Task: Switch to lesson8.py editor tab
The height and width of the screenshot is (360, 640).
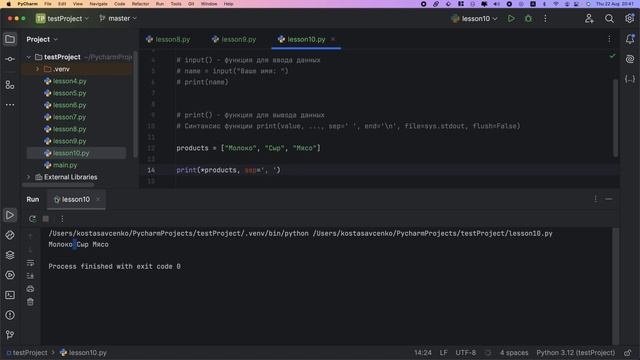Action: [168, 39]
